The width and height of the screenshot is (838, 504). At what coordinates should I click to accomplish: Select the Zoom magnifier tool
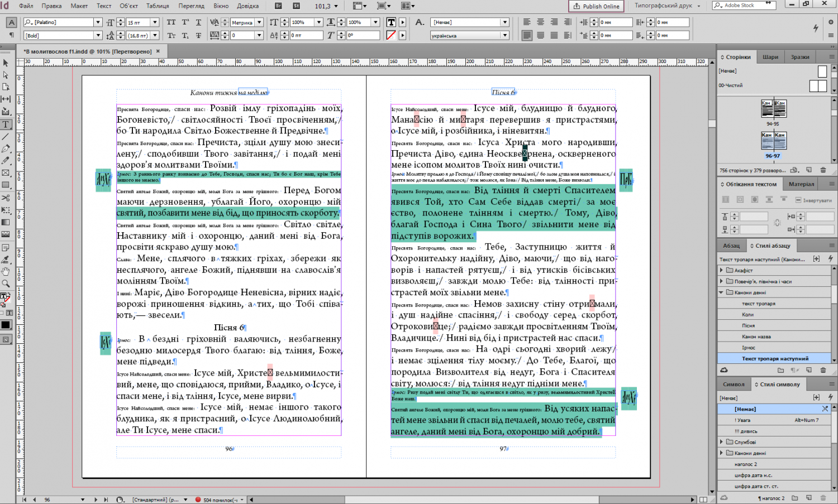point(6,284)
